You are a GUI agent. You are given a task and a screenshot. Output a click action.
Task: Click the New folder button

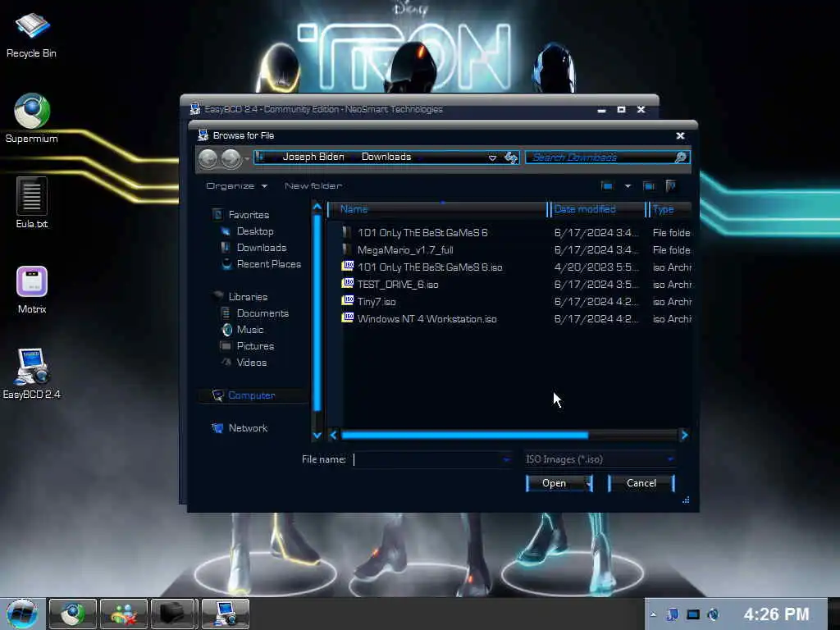tap(313, 186)
